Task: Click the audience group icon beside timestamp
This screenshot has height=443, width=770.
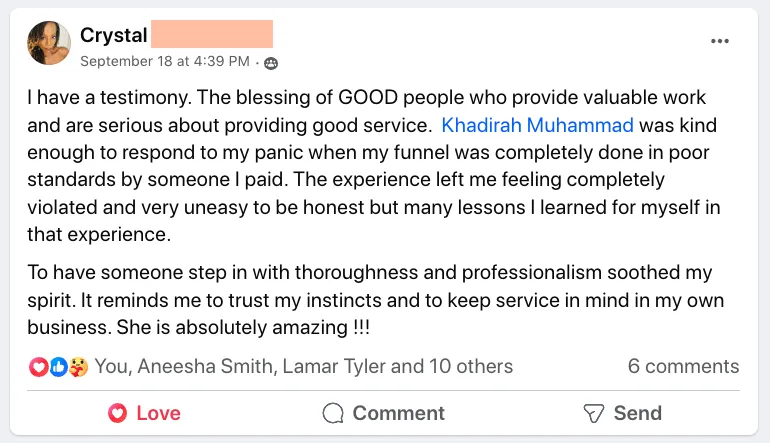Action: click(270, 62)
